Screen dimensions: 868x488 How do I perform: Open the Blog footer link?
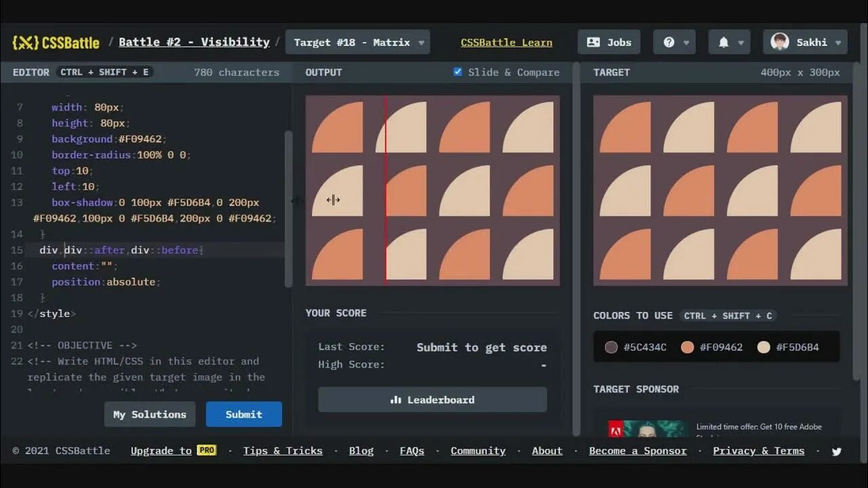pos(361,451)
